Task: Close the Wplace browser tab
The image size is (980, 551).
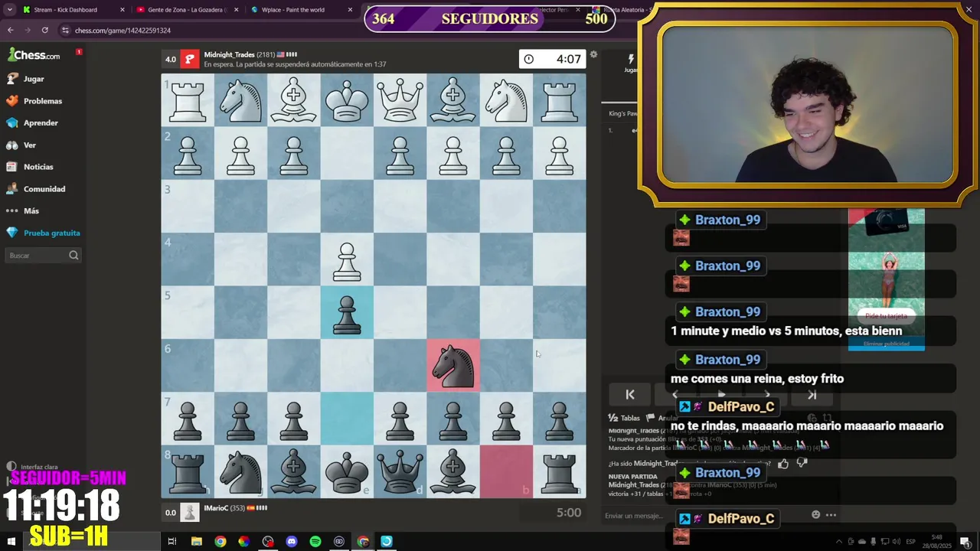Action: pyautogui.click(x=351, y=10)
